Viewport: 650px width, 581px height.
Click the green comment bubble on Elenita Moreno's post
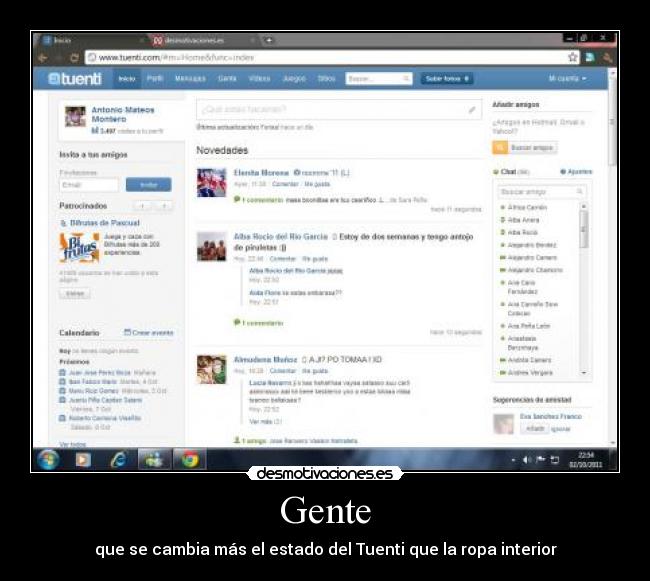[x=237, y=199]
